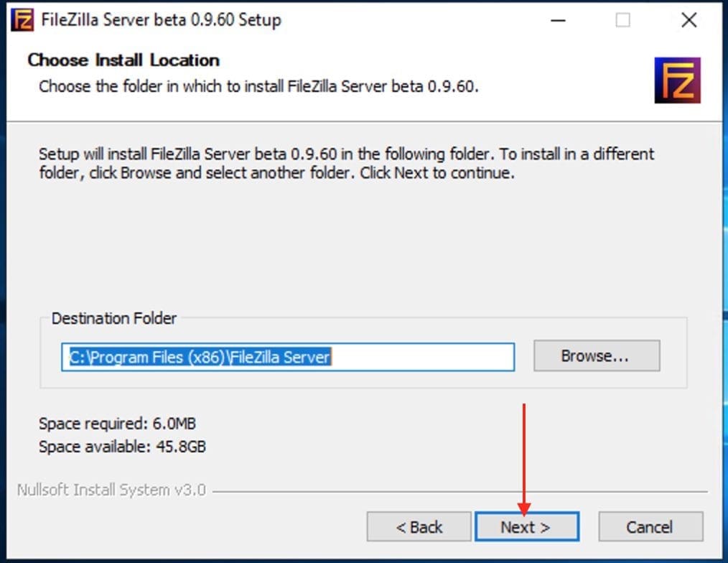
Task: Click the Destination Folder group label
Action: (x=113, y=318)
